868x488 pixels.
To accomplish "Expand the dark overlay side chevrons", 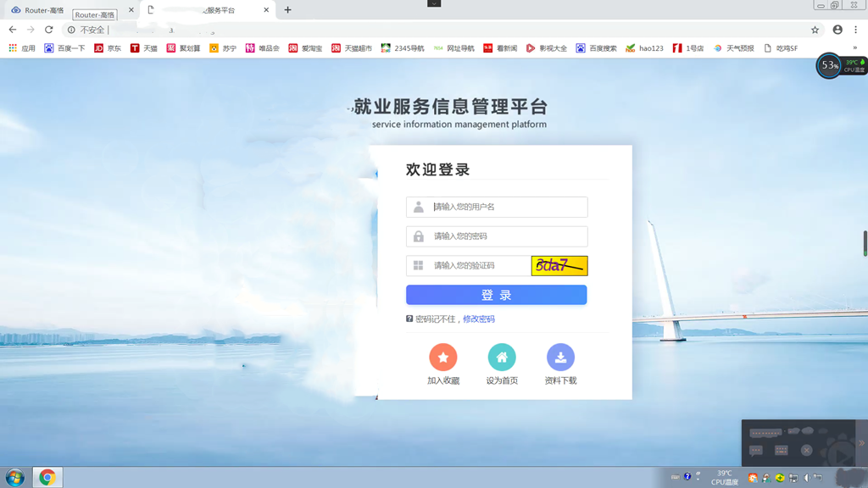I will 862,443.
